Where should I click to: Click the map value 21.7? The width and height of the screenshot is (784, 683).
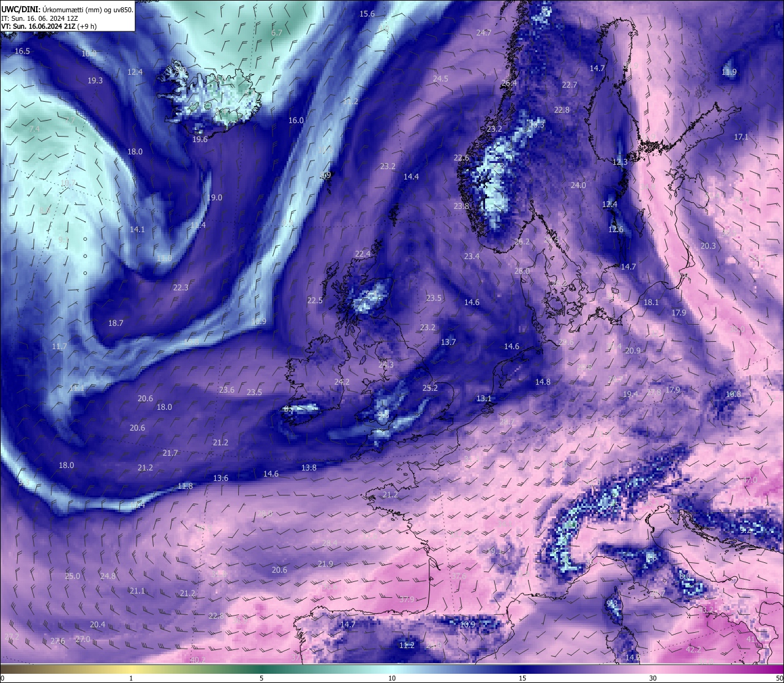(170, 453)
